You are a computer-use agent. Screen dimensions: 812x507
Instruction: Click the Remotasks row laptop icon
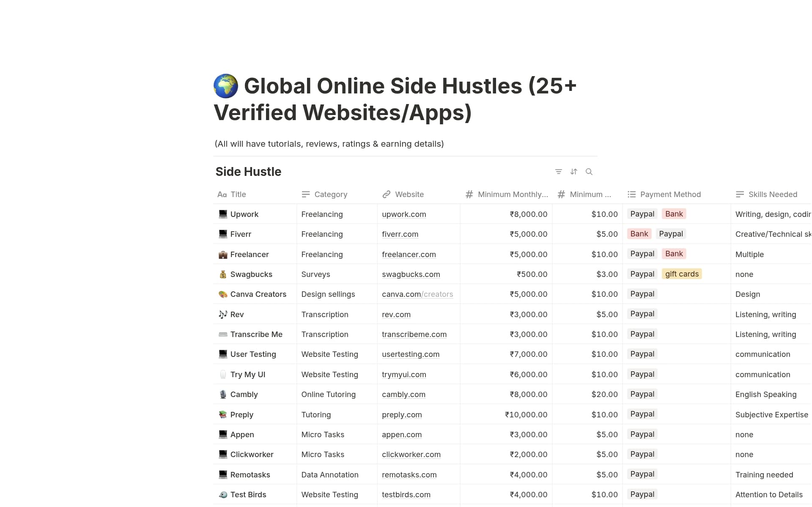(x=223, y=474)
